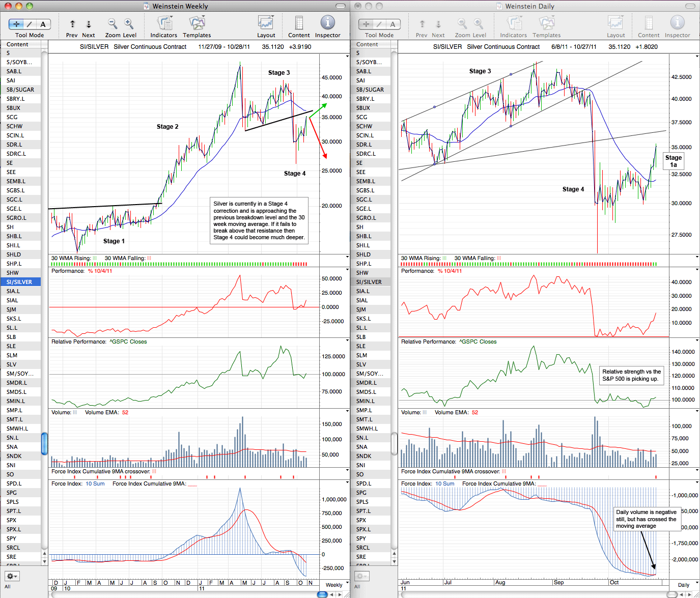Open the gear action menu in Weekly sidebar
The image size is (700, 598).
[12, 576]
